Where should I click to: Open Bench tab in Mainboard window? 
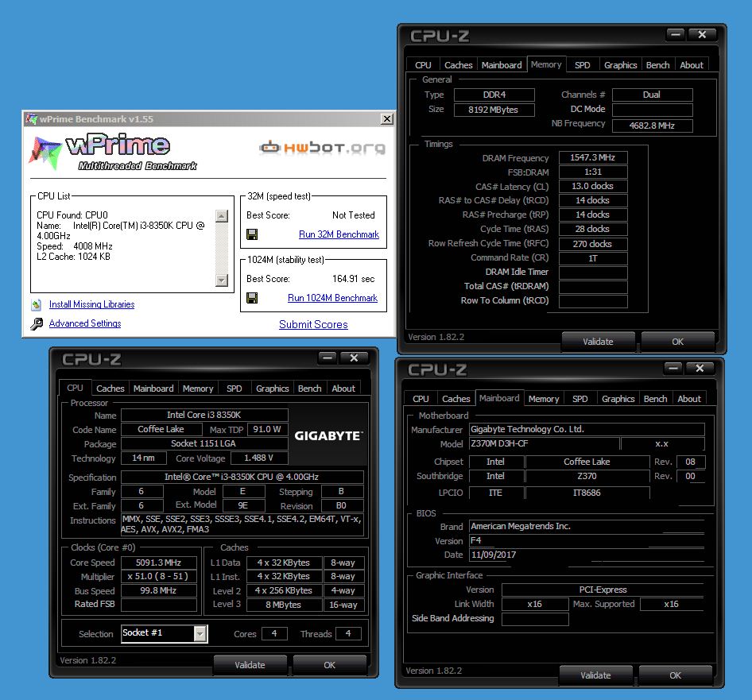pos(655,399)
